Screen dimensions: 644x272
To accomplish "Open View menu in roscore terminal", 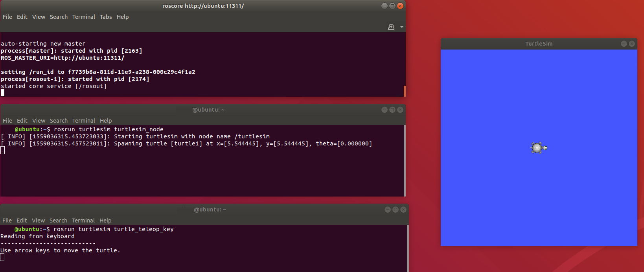I will point(39,17).
